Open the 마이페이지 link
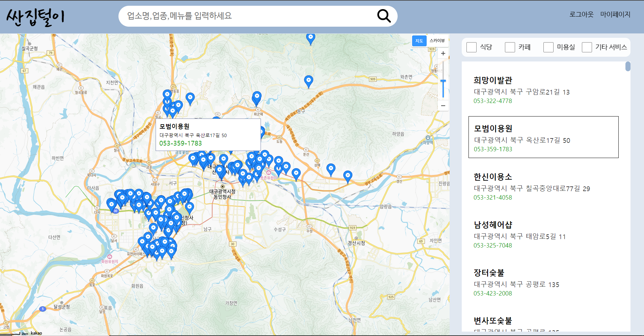Viewport: 644px width, 336px height. (615, 15)
